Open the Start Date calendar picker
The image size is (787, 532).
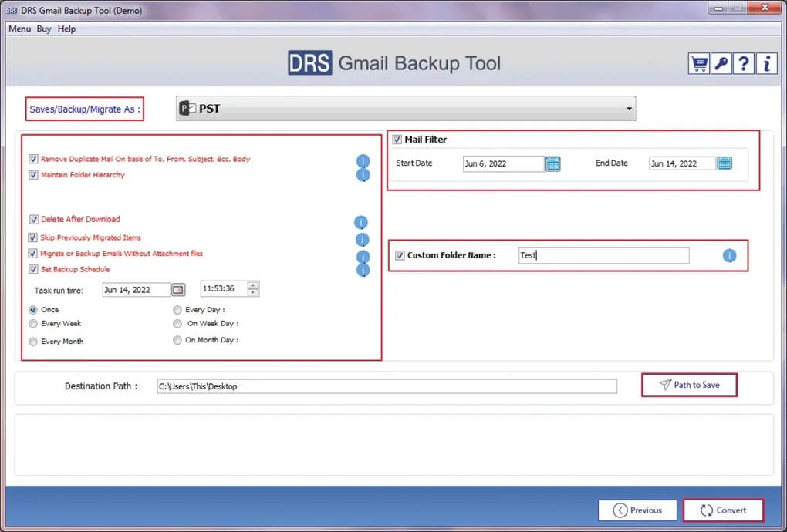tap(552, 164)
